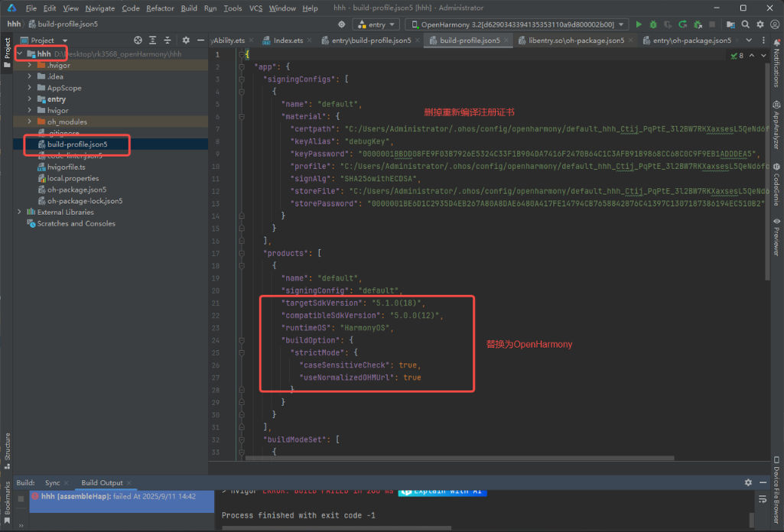Viewport: 784px width, 532px height.
Task: Start debugging with the Debug bug icon
Action: point(653,24)
